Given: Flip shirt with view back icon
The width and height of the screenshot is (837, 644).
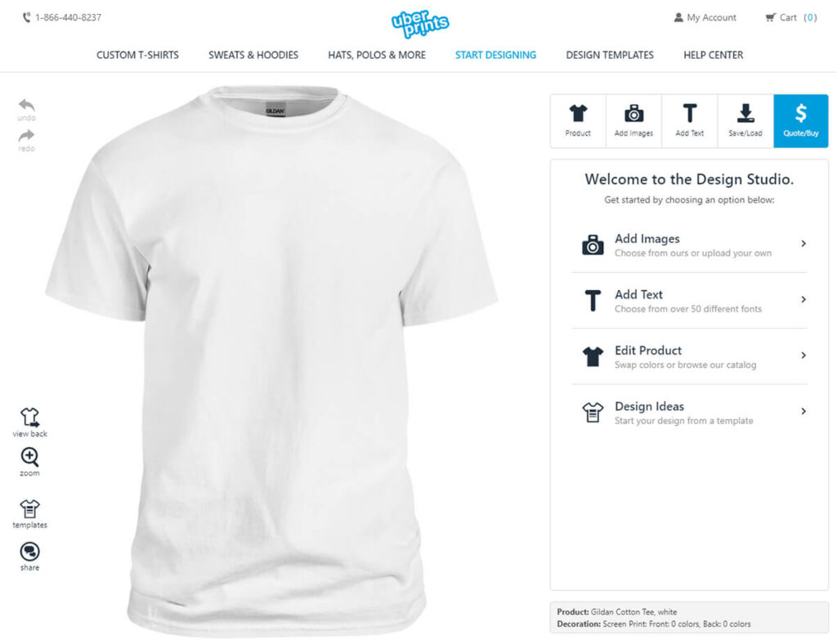Looking at the screenshot, I should 29,418.
